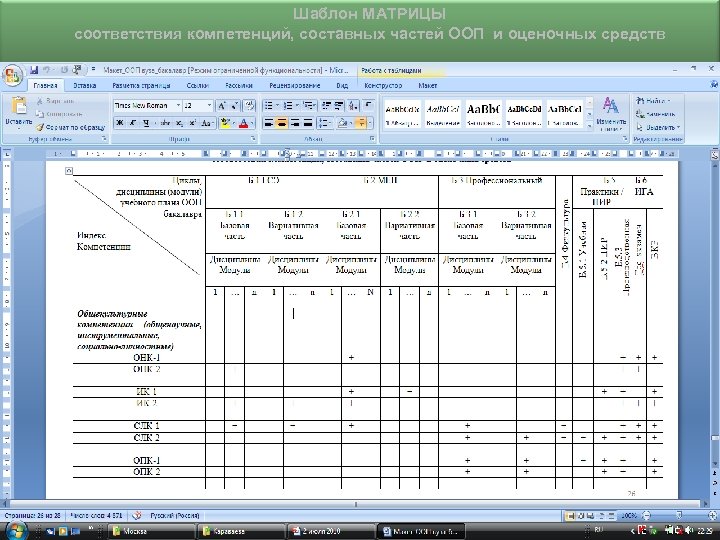Open the font dialog launcher in Шрифт group

coord(253,138)
